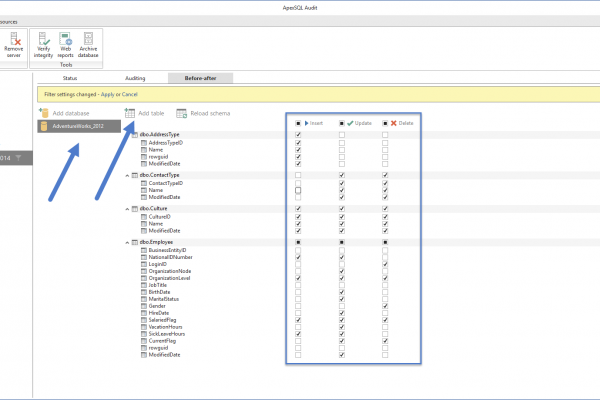Select the OrganizationLevel column row

(169, 278)
